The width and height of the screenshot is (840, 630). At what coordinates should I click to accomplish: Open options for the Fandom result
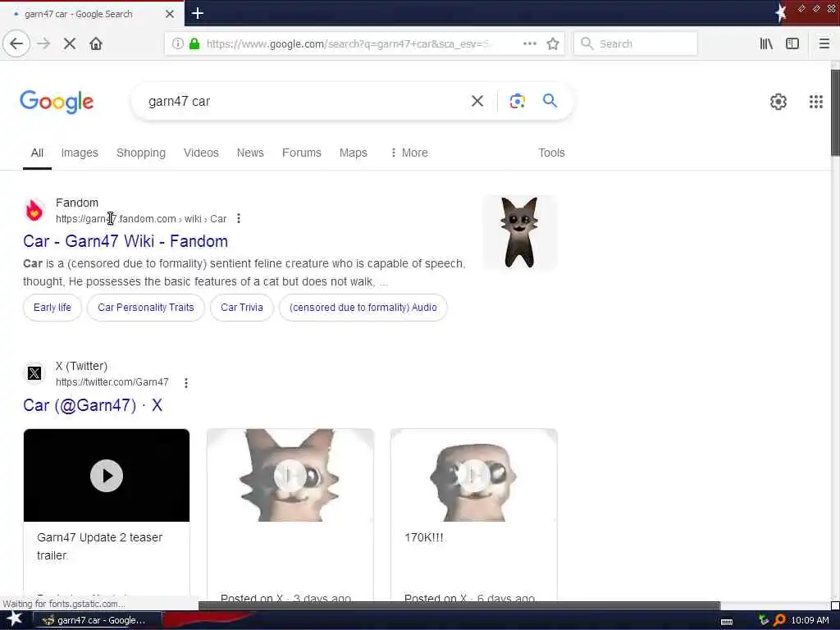pos(239,218)
